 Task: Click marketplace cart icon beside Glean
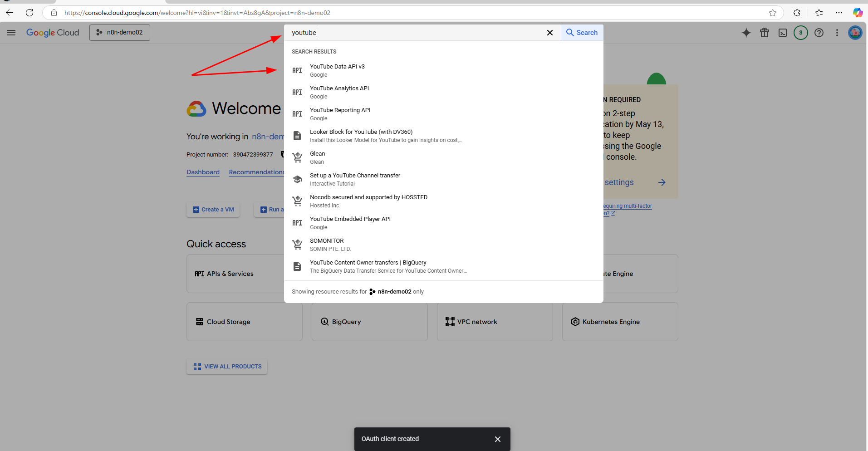tap(297, 157)
